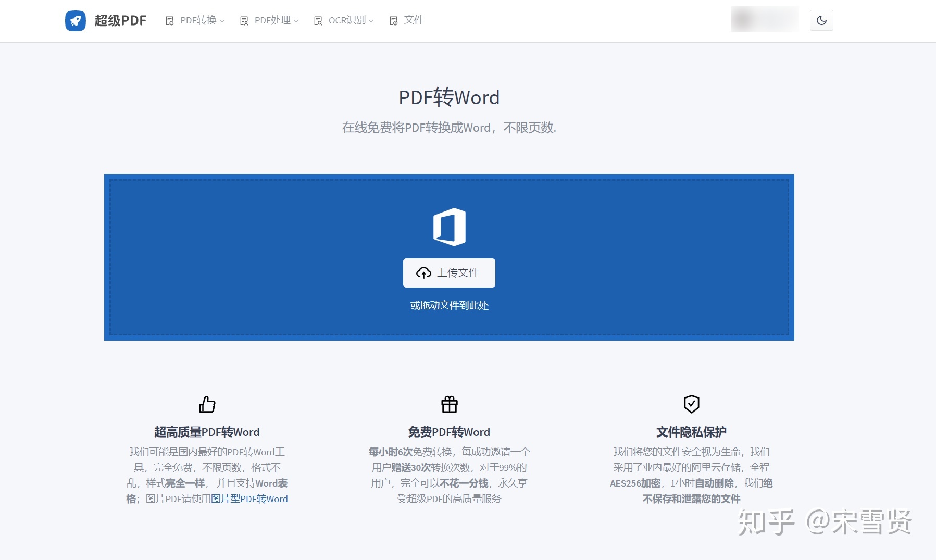Click the 免费PDF转Word heading

pos(449,432)
